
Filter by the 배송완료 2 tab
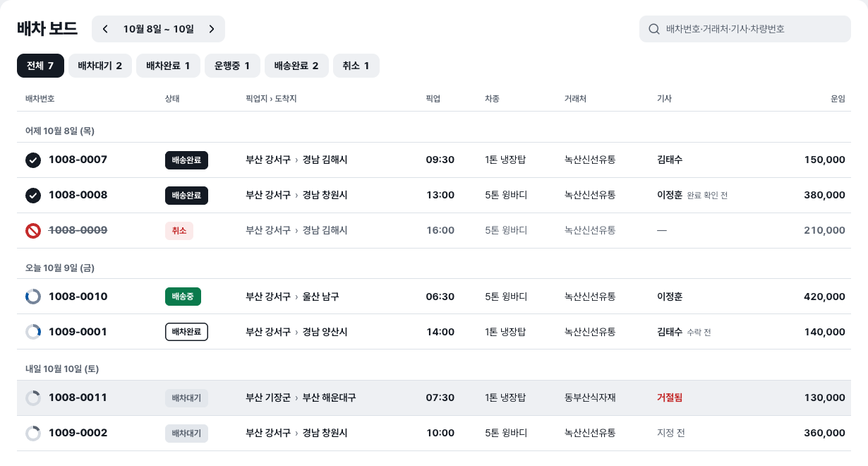(x=296, y=66)
